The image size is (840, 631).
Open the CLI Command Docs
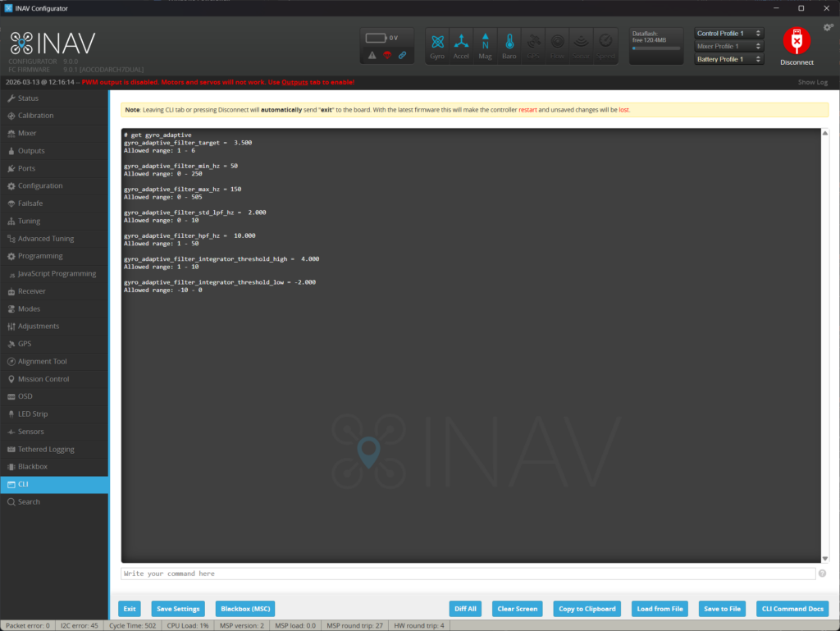(x=792, y=608)
